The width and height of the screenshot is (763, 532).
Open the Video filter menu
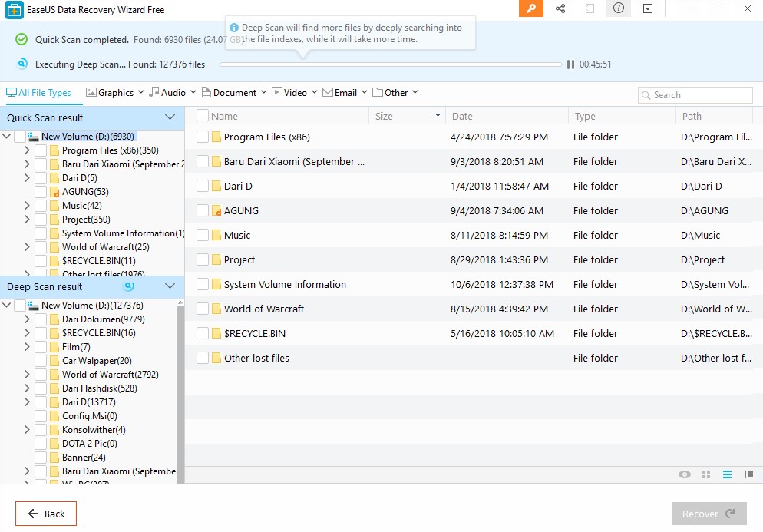click(x=295, y=92)
